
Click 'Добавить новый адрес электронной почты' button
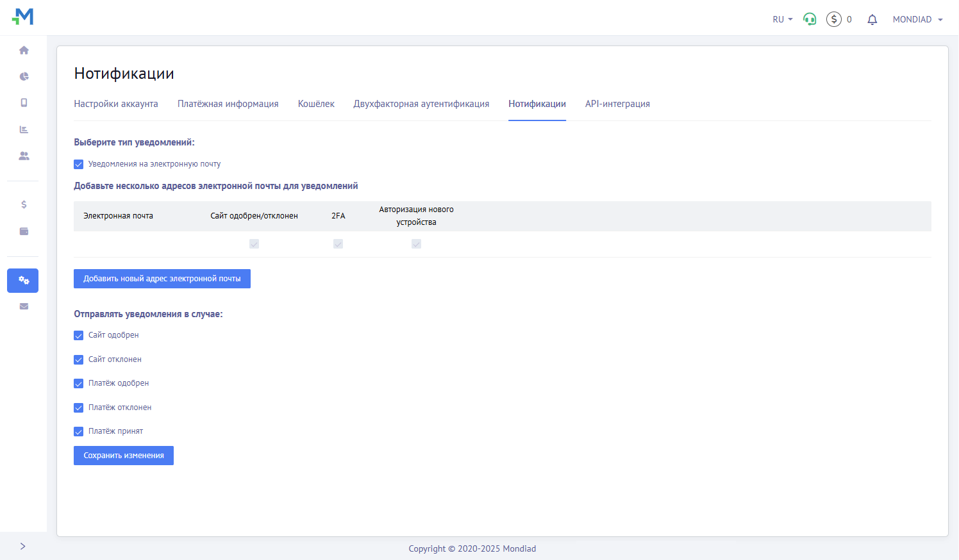[x=162, y=279]
